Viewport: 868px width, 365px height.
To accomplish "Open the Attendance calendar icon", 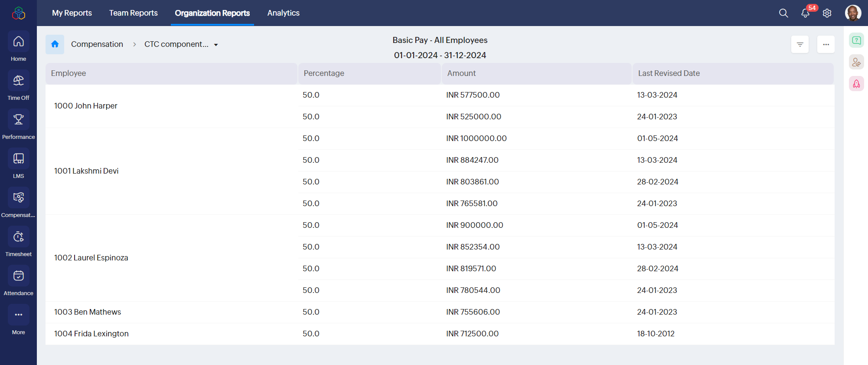I will point(18,276).
